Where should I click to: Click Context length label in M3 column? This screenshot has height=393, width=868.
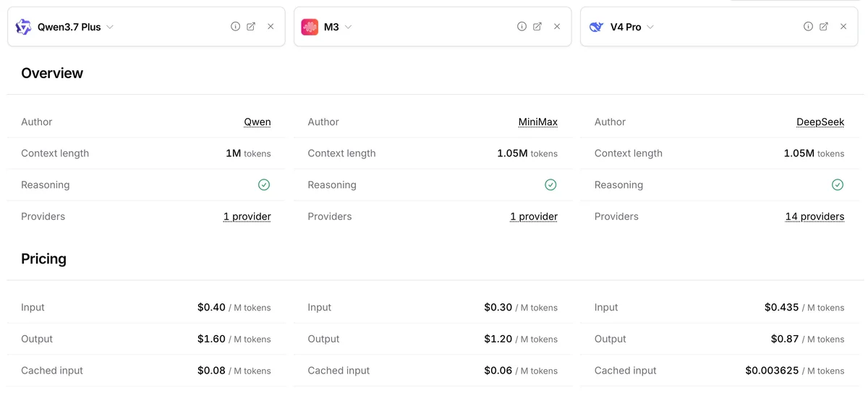341,153
